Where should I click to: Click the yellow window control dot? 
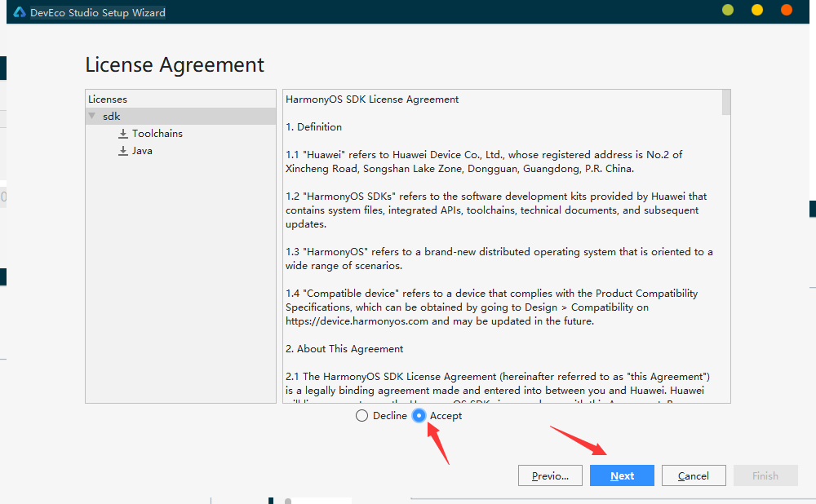[x=757, y=10]
